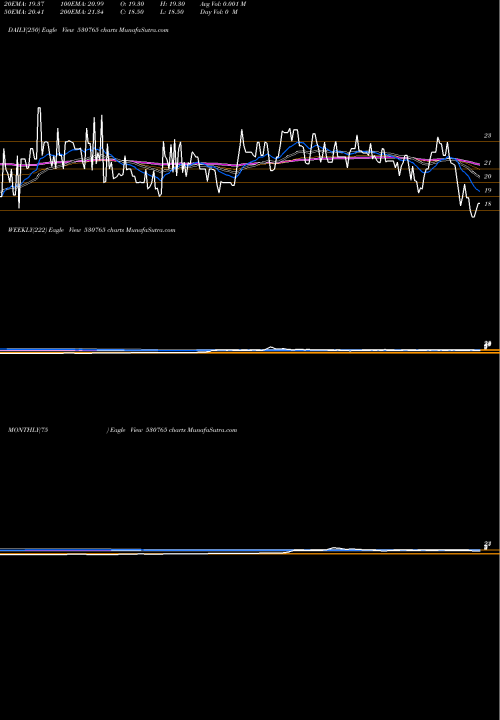Click the 23 price axis label
The width and height of the screenshot is (500, 720).
[x=488, y=136]
